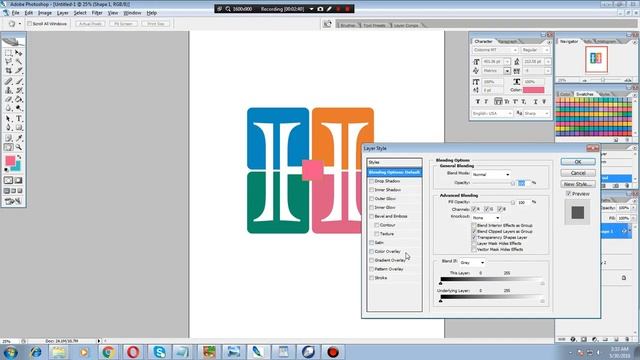This screenshot has height=360, width=640.
Task: Select the Zoom tool in toolbox
Action: click(x=19, y=147)
